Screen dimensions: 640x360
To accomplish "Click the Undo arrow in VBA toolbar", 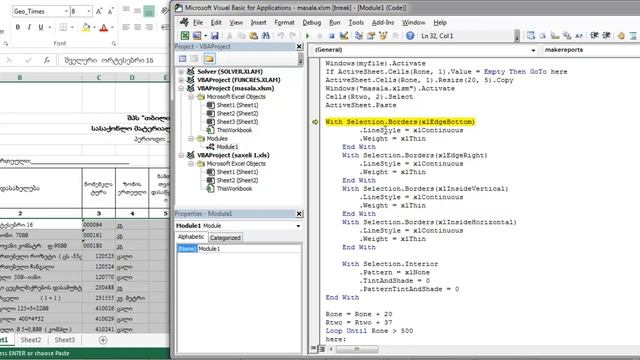I will click(x=280, y=36).
